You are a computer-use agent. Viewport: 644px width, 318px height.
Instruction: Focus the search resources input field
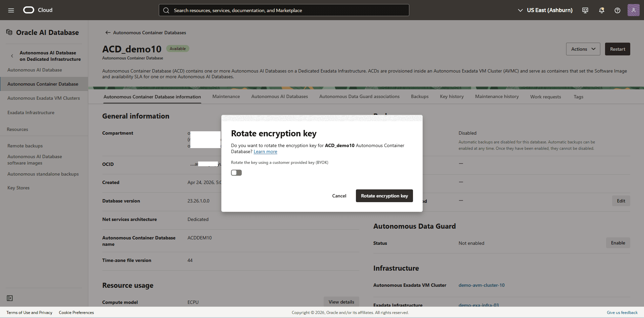tap(284, 10)
